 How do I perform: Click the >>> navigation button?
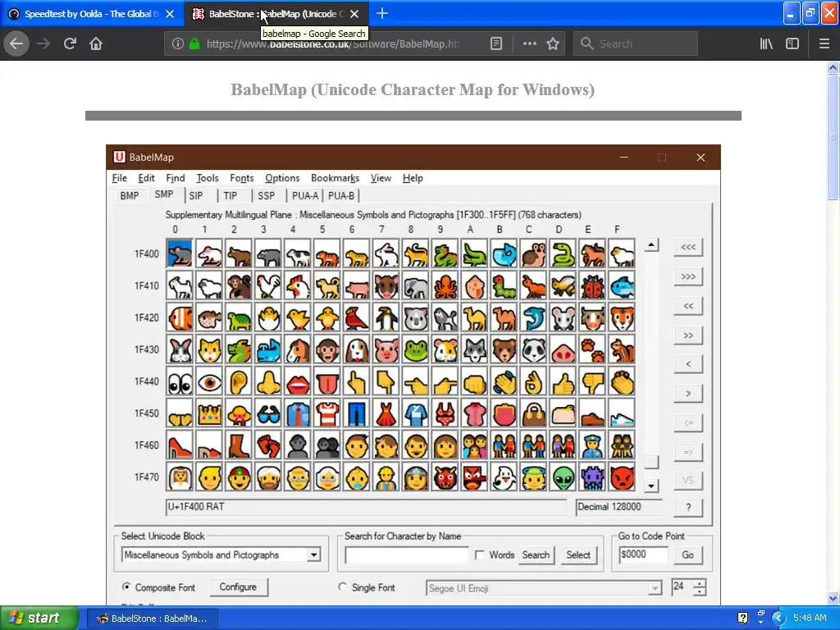click(x=688, y=276)
